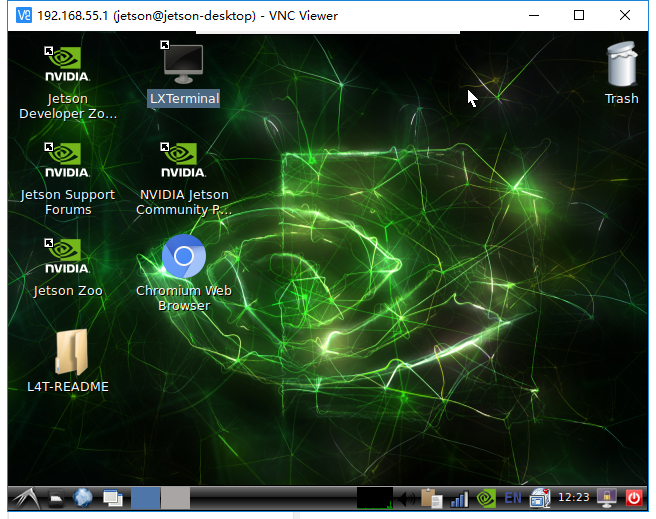Click the iconify all windows taskbar button
This screenshot has height=519, width=656.
113,499
